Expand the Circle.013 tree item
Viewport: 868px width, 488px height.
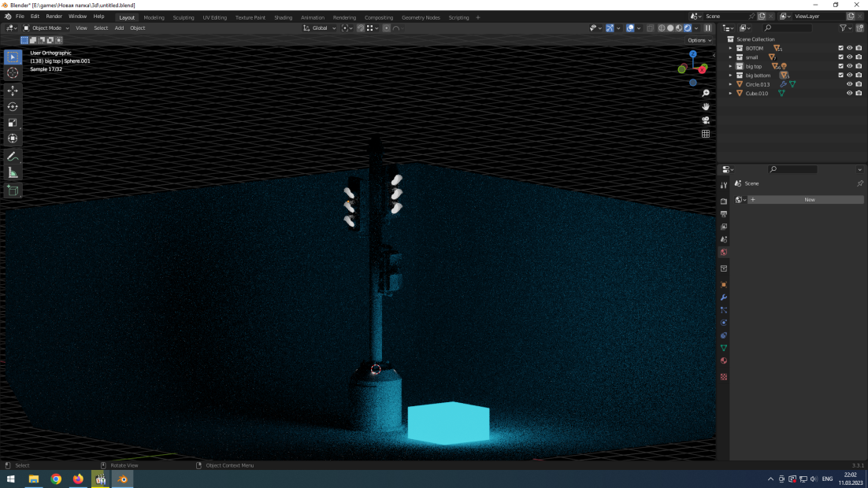click(x=730, y=84)
